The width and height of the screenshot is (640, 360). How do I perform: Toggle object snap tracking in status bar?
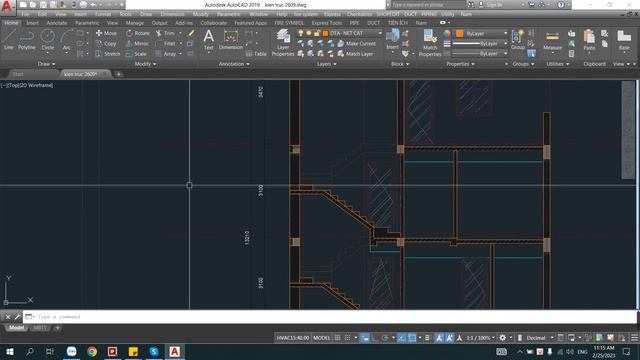402,338
